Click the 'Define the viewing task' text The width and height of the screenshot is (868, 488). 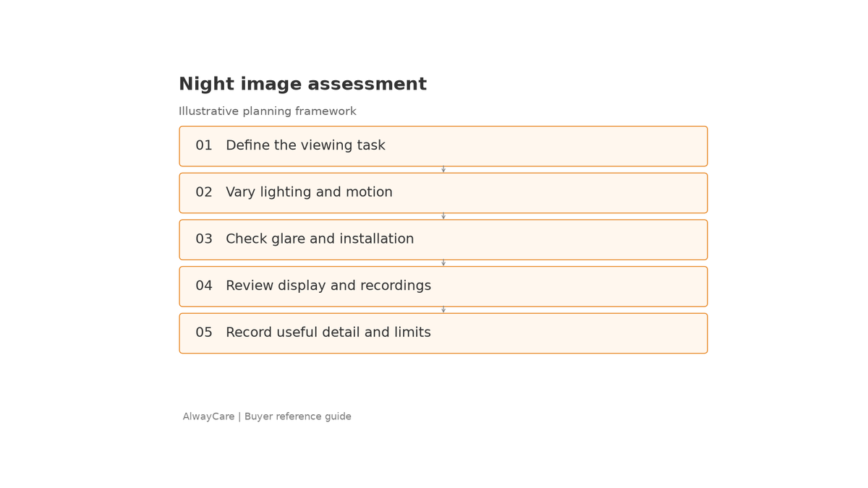305,146
